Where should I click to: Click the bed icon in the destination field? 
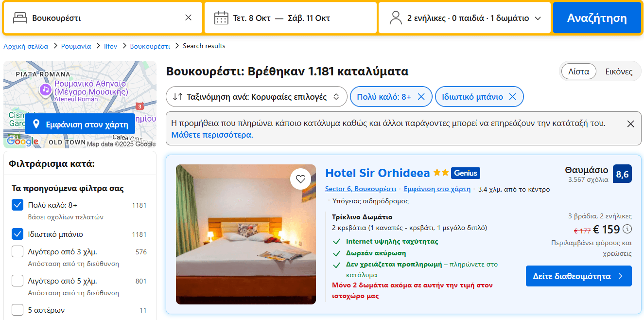pos(20,18)
